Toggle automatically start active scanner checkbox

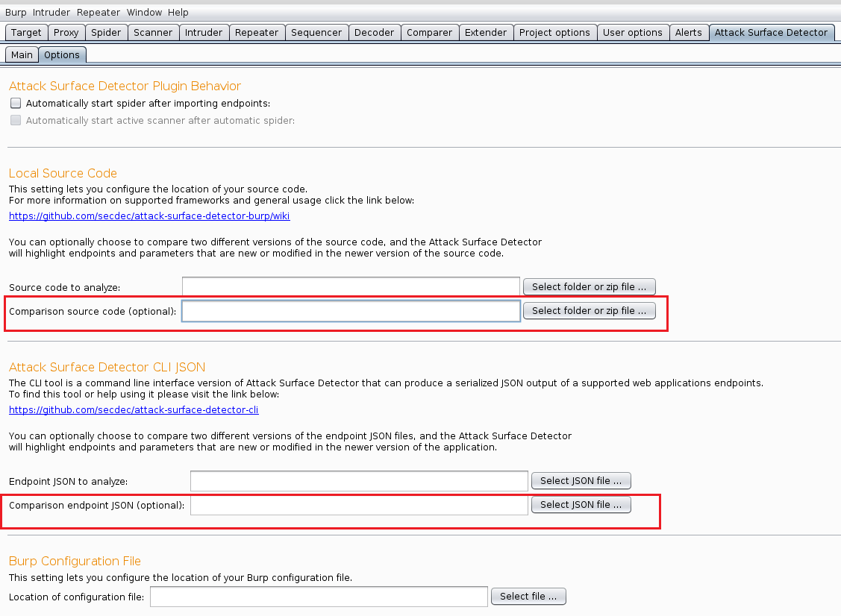click(x=16, y=120)
